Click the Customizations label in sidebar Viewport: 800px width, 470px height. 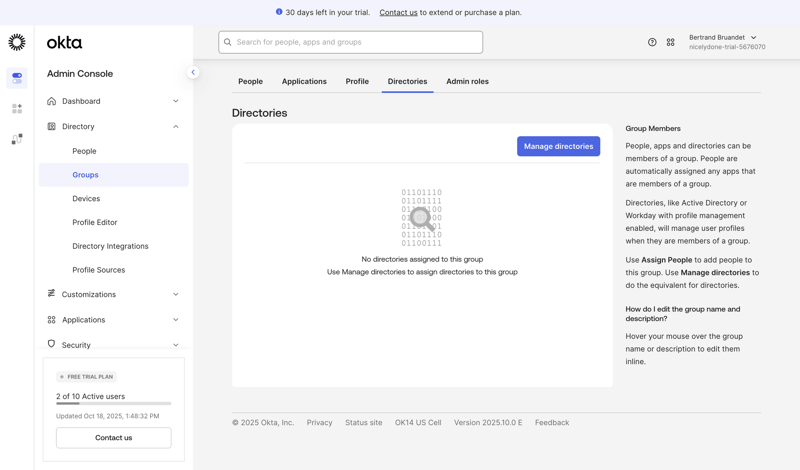(89, 294)
